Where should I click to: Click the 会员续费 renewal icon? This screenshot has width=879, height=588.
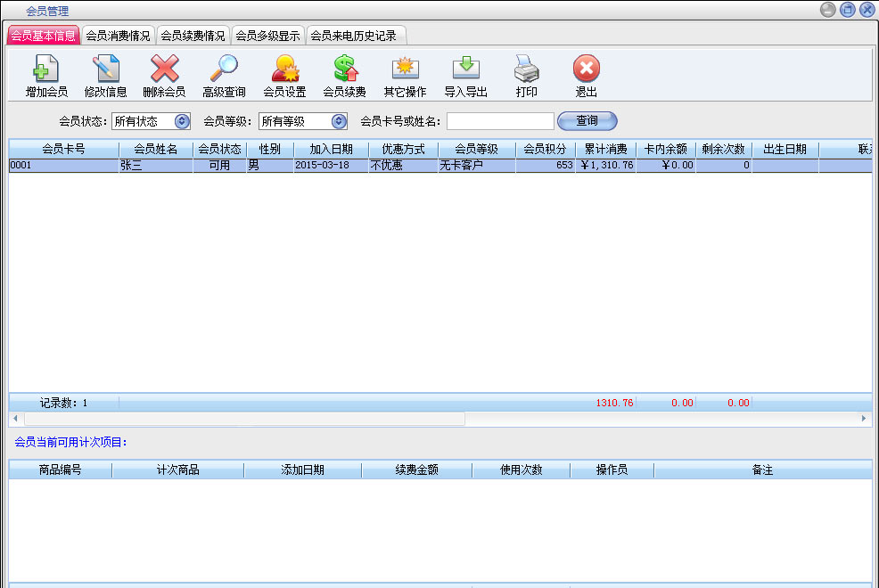point(344,69)
